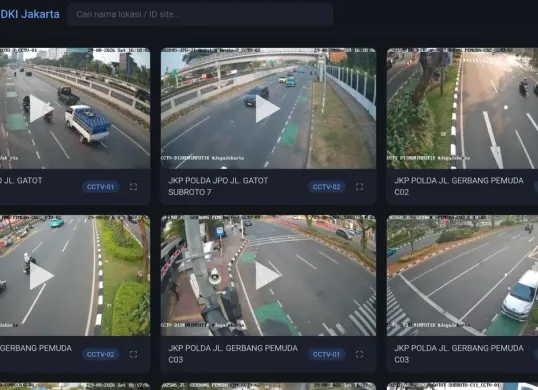Play the motorcyclist Gerbang Pemuda CCTV-02 feed
This screenshot has width=538, height=390.
[x=42, y=276]
